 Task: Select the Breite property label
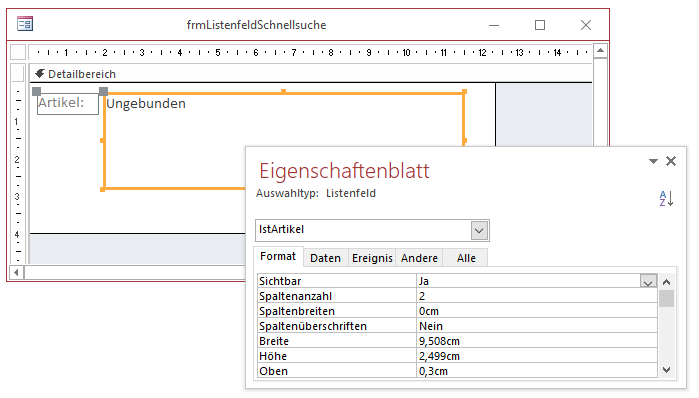[337, 341]
